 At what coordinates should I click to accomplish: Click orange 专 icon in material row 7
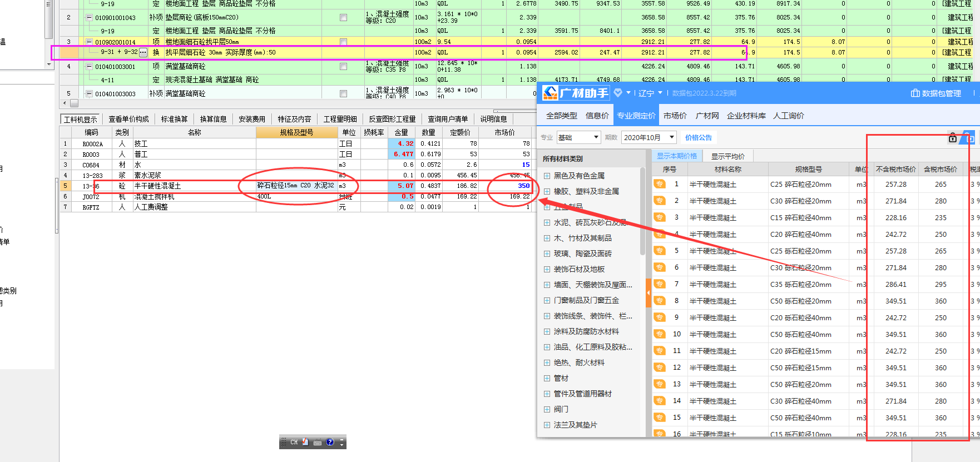tap(660, 284)
